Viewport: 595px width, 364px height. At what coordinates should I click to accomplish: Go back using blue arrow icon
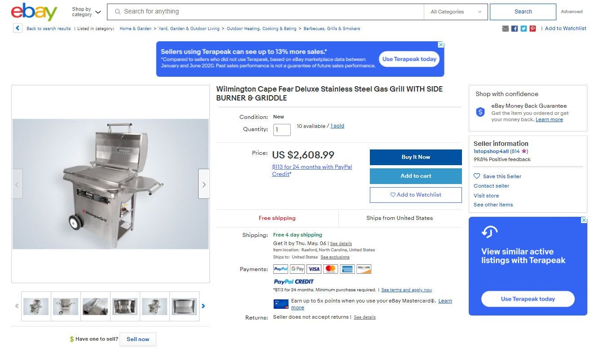click(18, 28)
